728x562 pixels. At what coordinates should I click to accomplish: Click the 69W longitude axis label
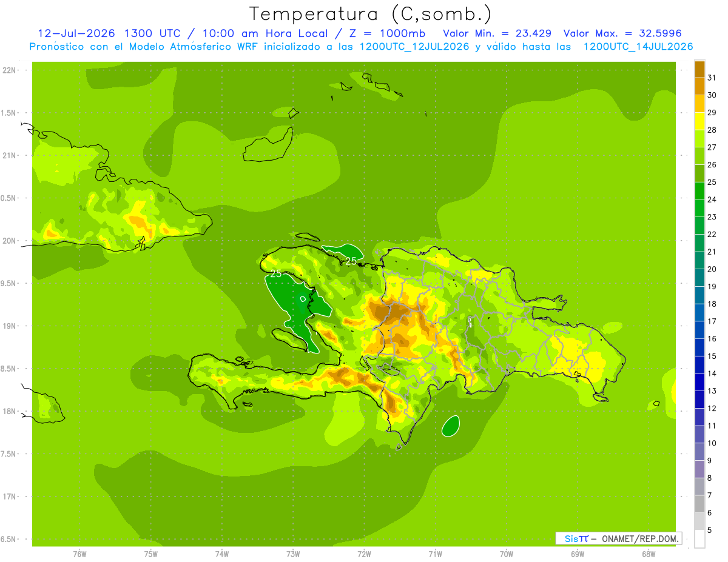click(x=578, y=554)
